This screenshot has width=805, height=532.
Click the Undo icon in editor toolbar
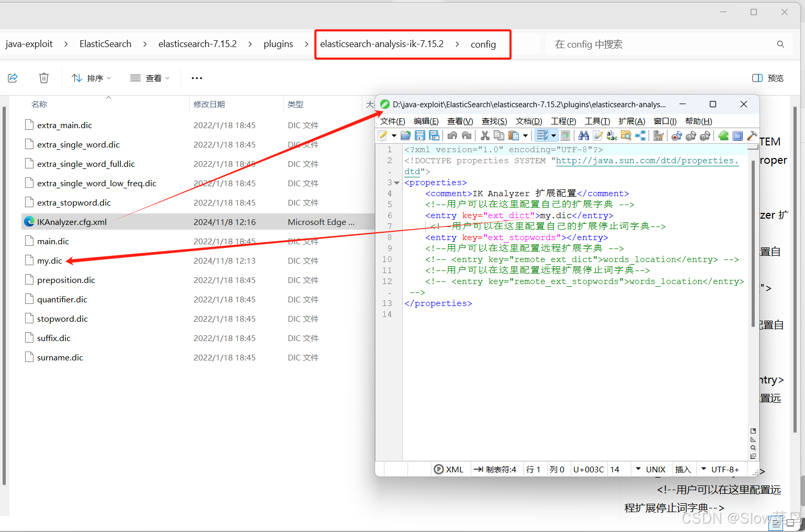point(452,136)
